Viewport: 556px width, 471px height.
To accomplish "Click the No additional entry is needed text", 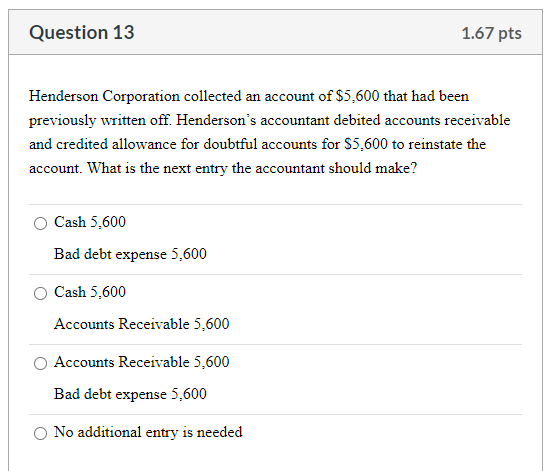I will pyautogui.click(x=148, y=432).
